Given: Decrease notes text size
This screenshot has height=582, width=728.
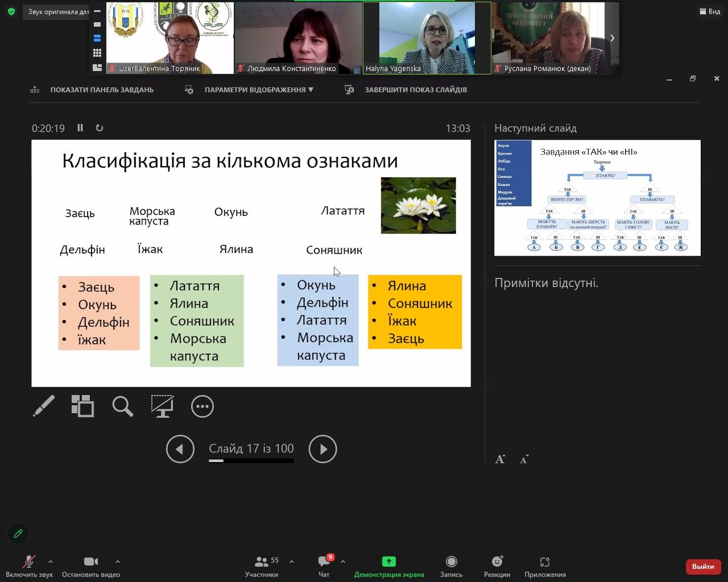Looking at the screenshot, I should point(524,459).
